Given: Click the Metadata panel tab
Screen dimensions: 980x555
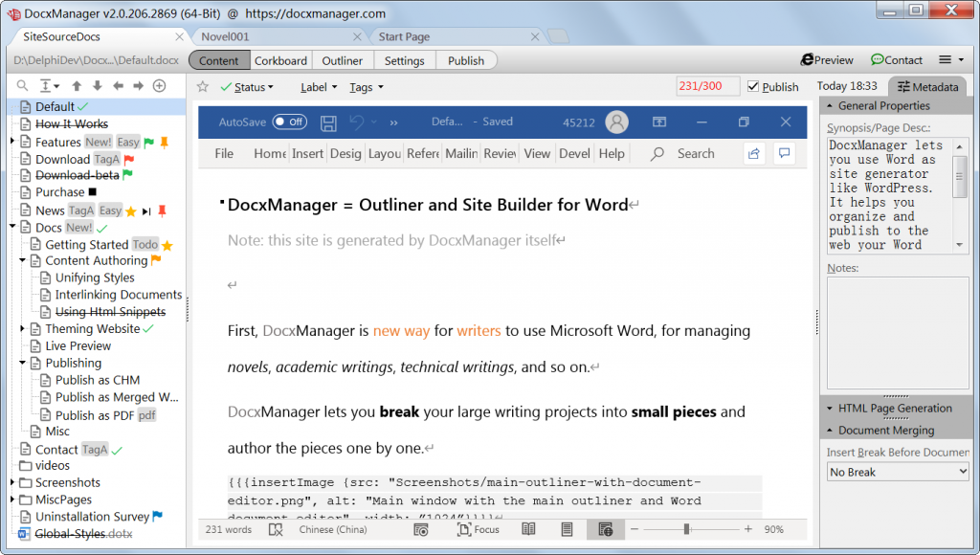Looking at the screenshot, I should (x=928, y=87).
